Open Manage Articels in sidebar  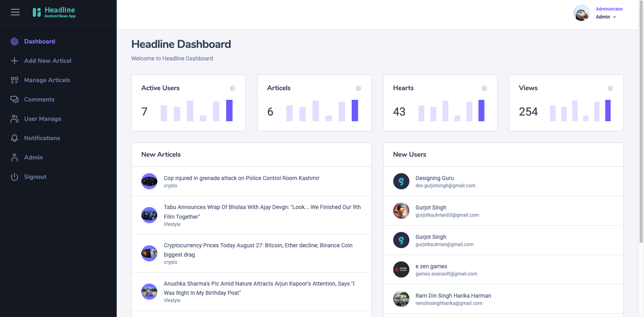pyautogui.click(x=47, y=80)
